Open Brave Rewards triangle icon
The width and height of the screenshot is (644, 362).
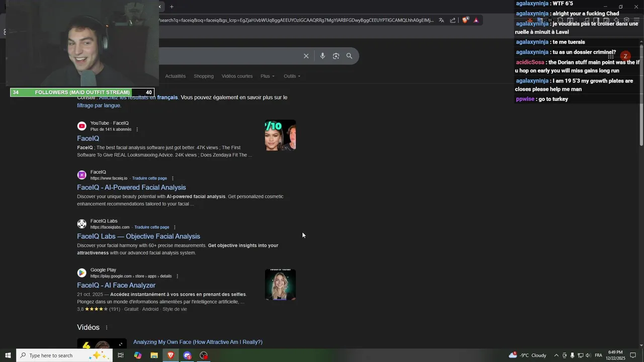pyautogui.click(x=476, y=20)
